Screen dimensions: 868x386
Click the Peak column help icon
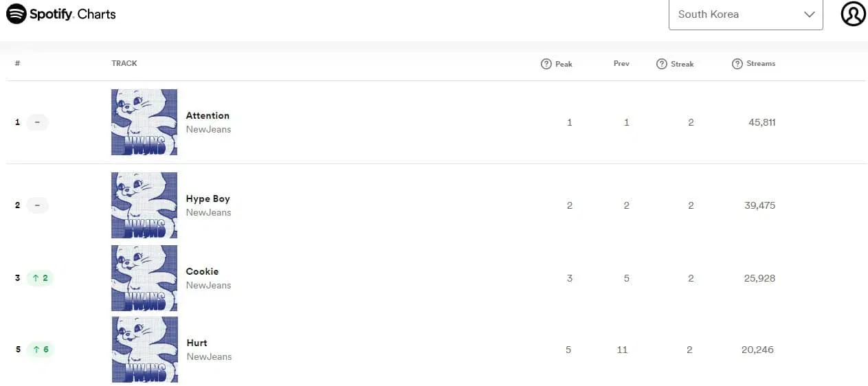546,64
